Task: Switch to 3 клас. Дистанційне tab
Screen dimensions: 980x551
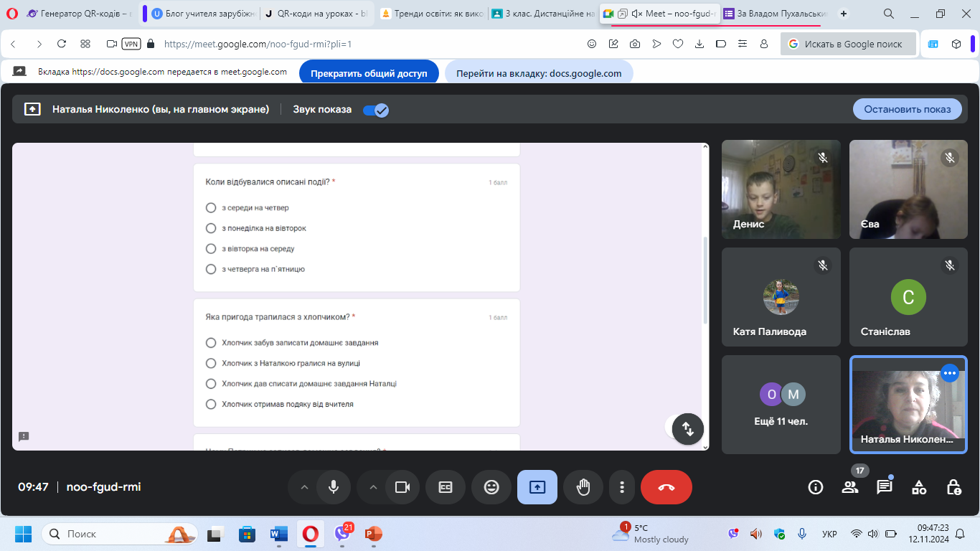Action: 544,14
